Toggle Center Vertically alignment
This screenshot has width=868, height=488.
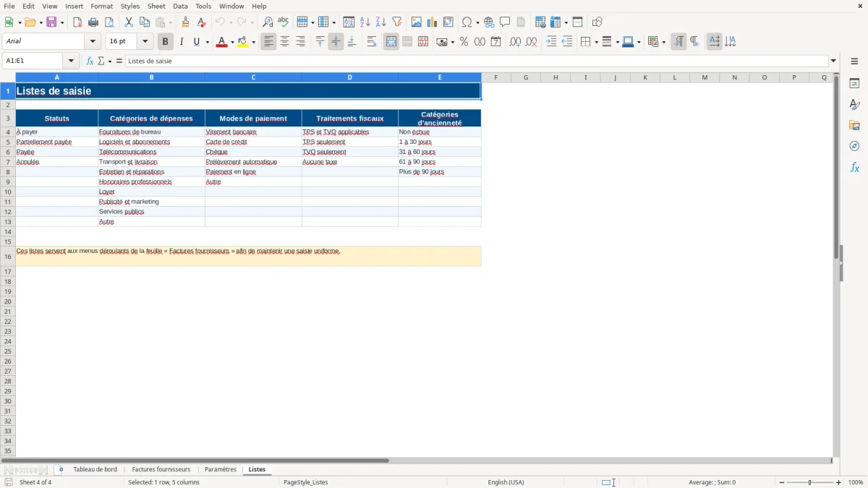click(x=336, y=42)
